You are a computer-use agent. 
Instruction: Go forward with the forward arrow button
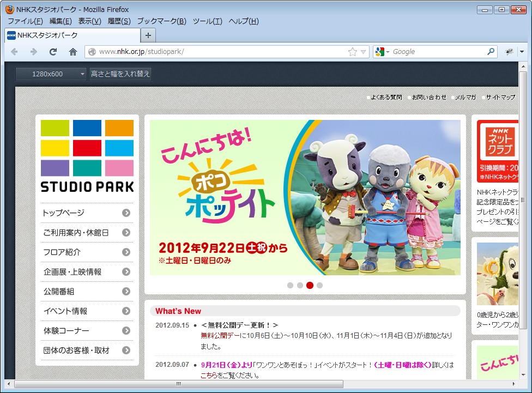coord(34,52)
